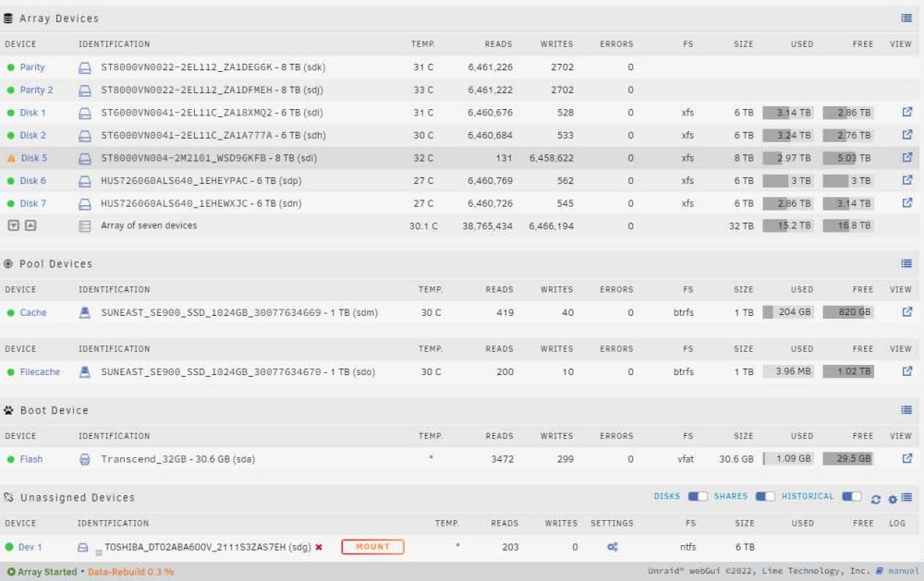Click Disk 5 warning triangle icon
Screen dimensions: 924x581
10,158
